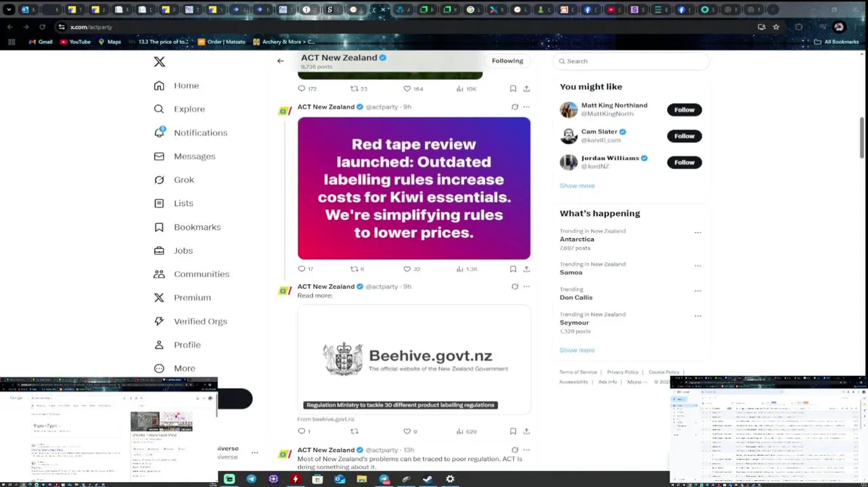Viewport: 868px width, 487px height.
Task: Go back with the profile header arrow
Action: click(280, 61)
